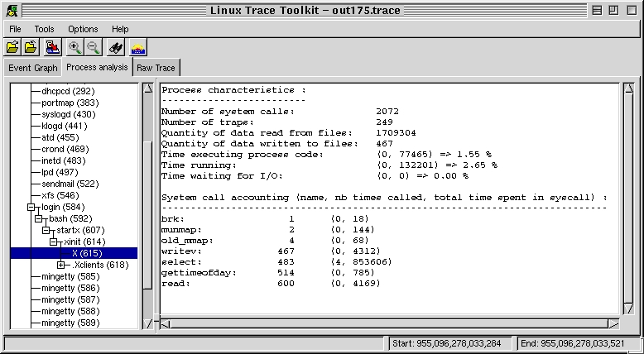Switch to the Raw Trace tab
This screenshot has width=644, height=354.
156,68
